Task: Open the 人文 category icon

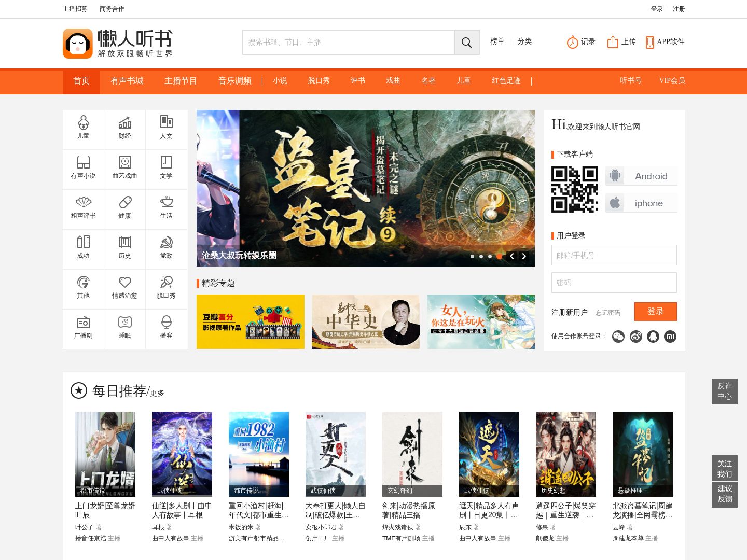Action: tap(166, 122)
